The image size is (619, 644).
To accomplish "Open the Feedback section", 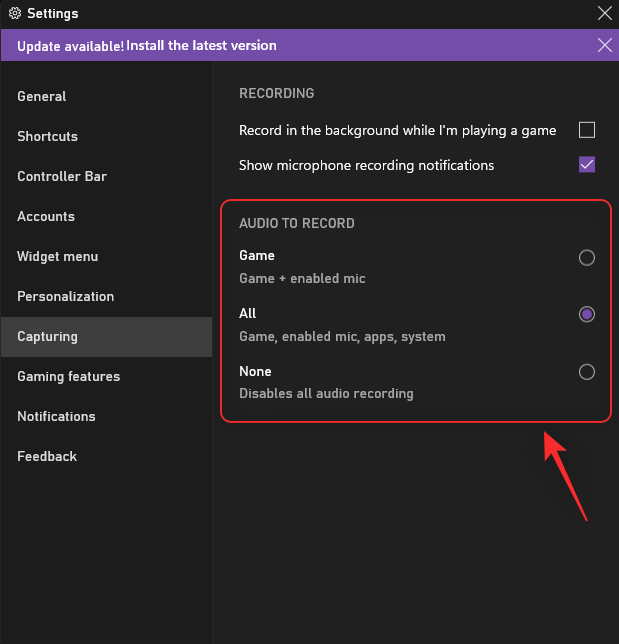I will 47,457.
